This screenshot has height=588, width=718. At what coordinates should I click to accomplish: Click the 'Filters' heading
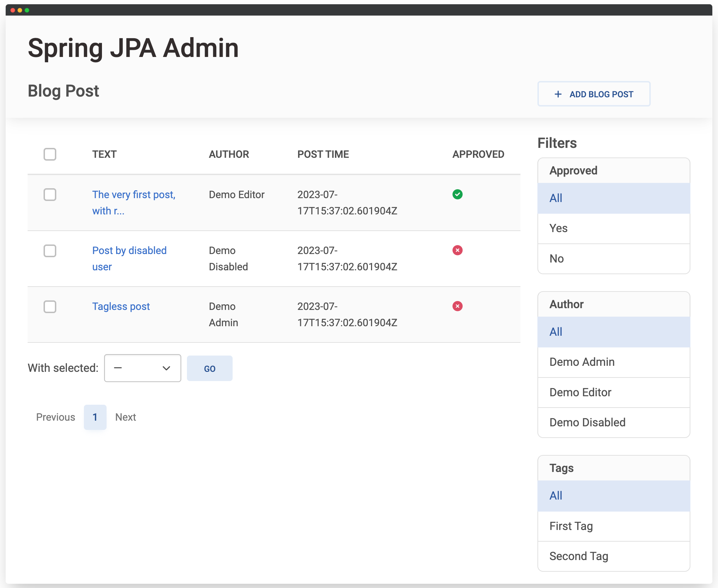point(557,143)
